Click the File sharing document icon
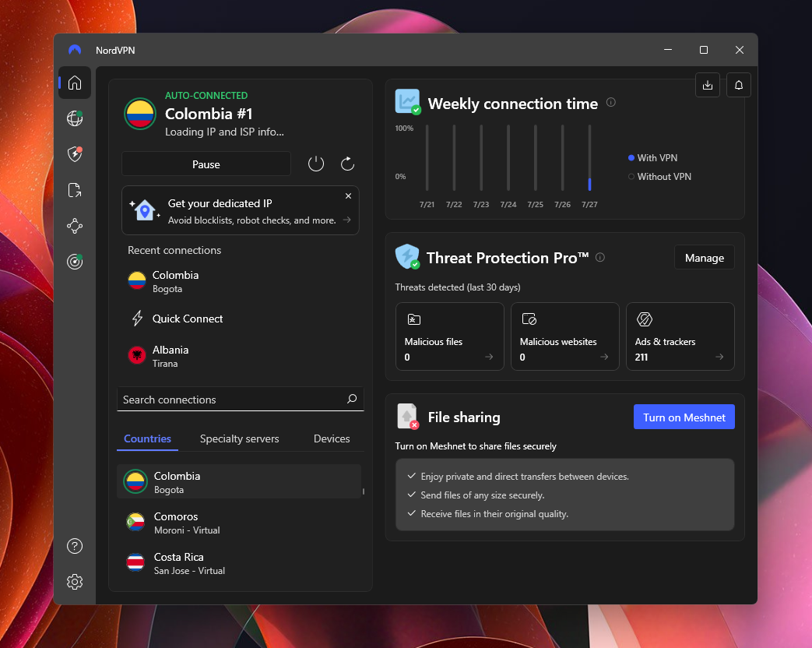Screen dimensions: 812x648 click(x=407, y=416)
